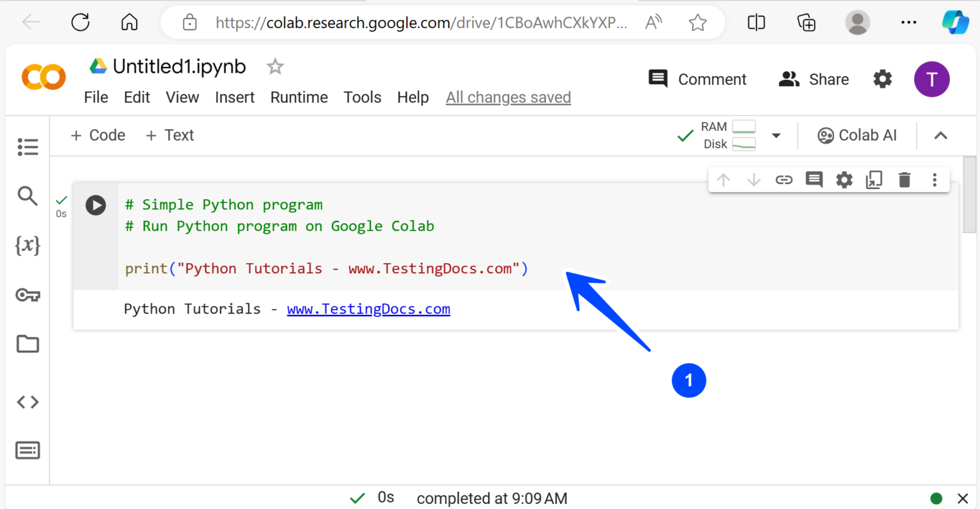The width and height of the screenshot is (980, 509).
Task: Delete the current code cell
Action: [904, 179]
